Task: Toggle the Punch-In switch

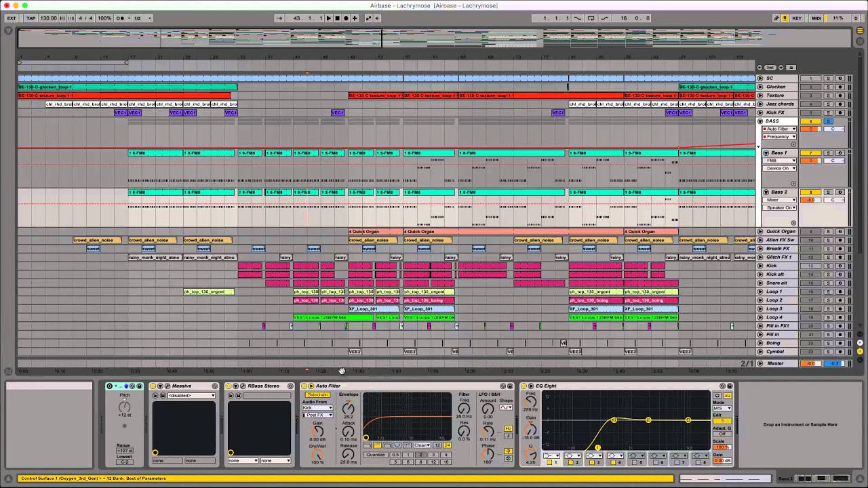Action: (578, 18)
